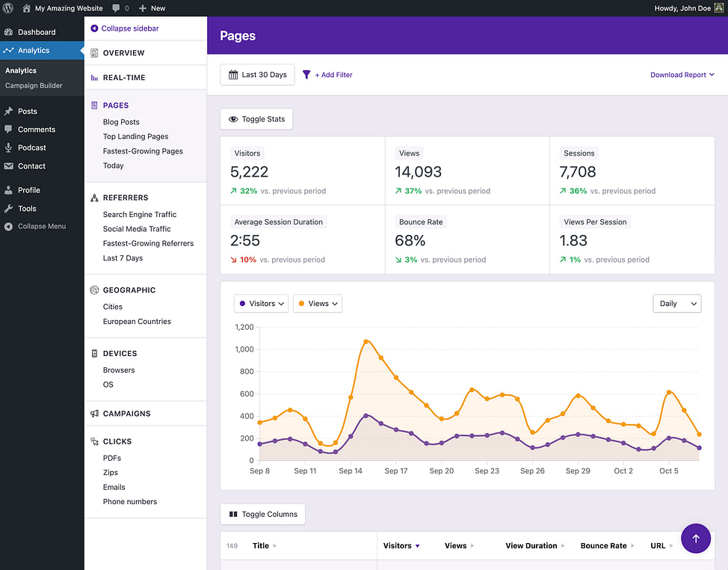Open Podcast via microphone icon in sidebar
Viewport: 728px width, 570px height.
tap(9, 148)
